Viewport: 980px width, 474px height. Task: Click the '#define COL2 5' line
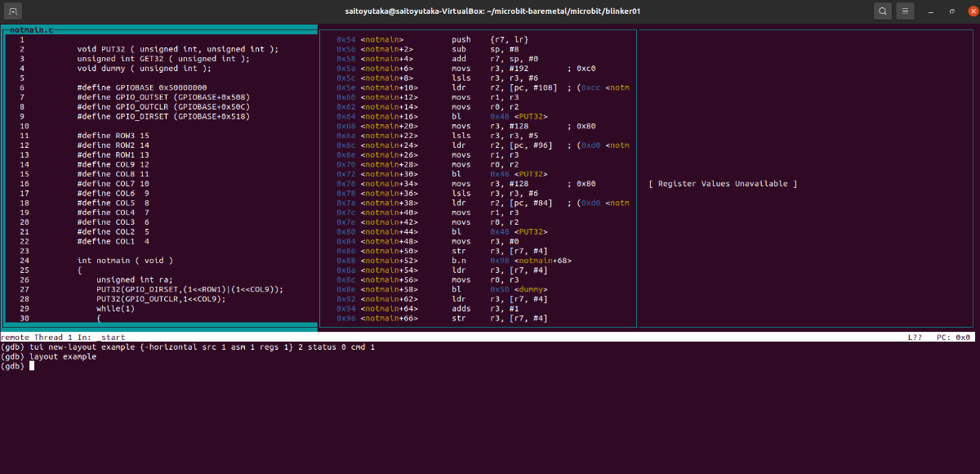pyautogui.click(x=114, y=231)
